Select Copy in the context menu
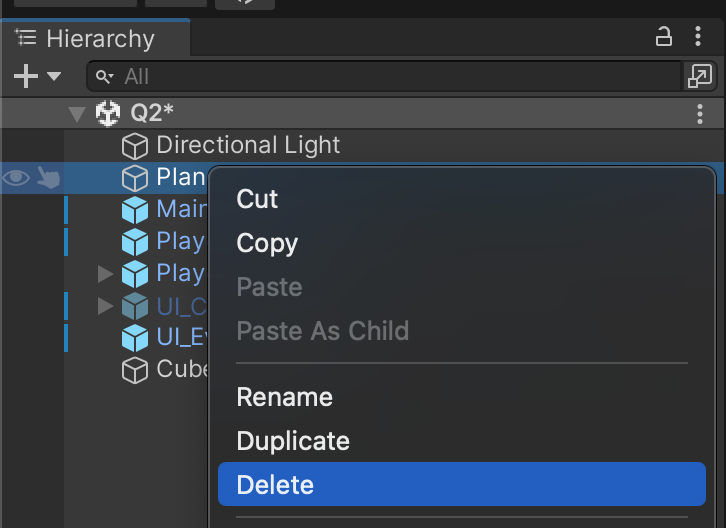The image size is (726, 528). pyautogui.click(x=267, y=243)
